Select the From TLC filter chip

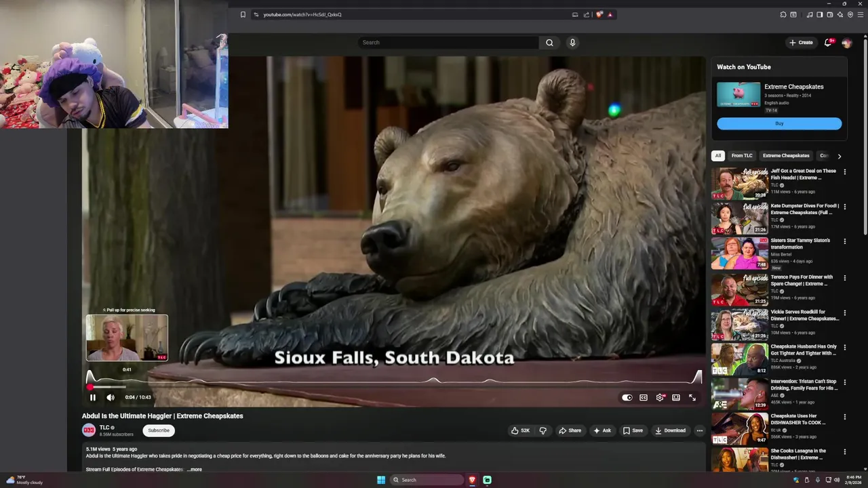click(742, 156)
